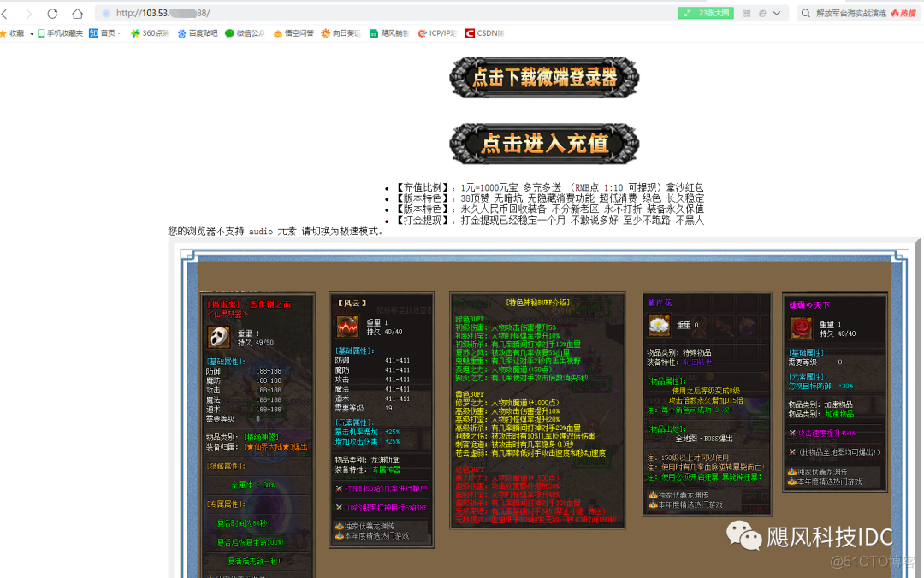
Task: Click the 充值比例 text line
Action: (x=548, y=187)
